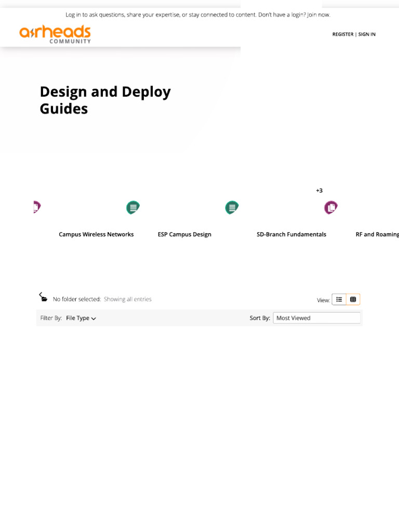Open Campus Wireless Networks guide
The height and width of the screenshot is (532, 399).
pos(96,234)
